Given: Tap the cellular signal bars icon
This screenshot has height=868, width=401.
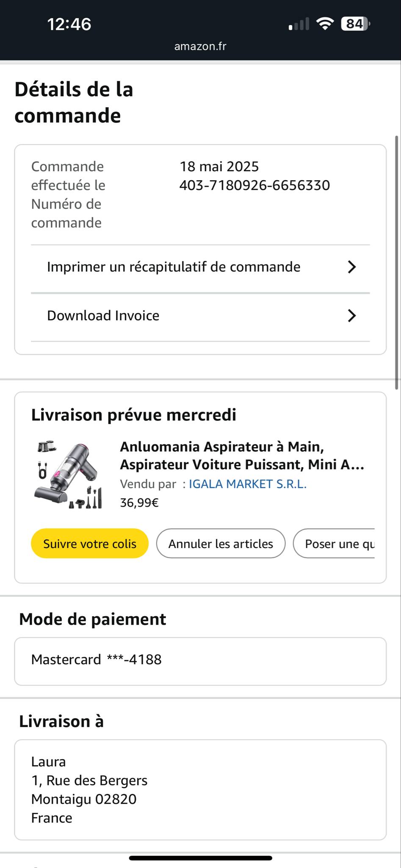Looking at the screenshot, I should click(299, 25).
